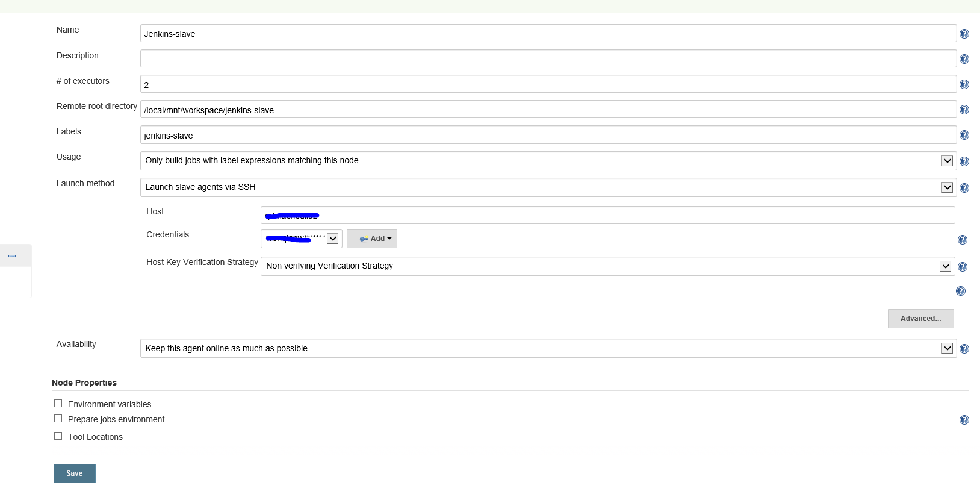
Task: Show help for the Availability setting
Action: coord(964,349)
